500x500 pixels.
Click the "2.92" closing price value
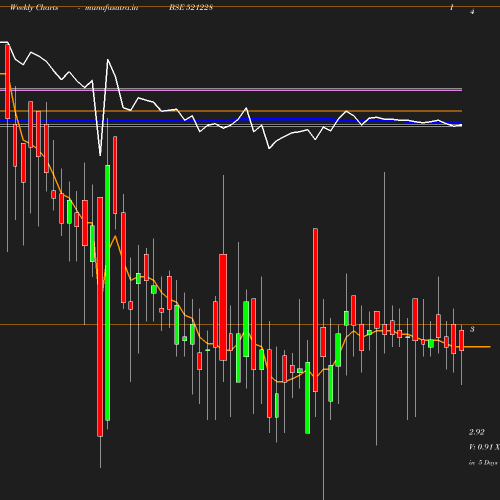pyautogui.click(x=477, y=432)
